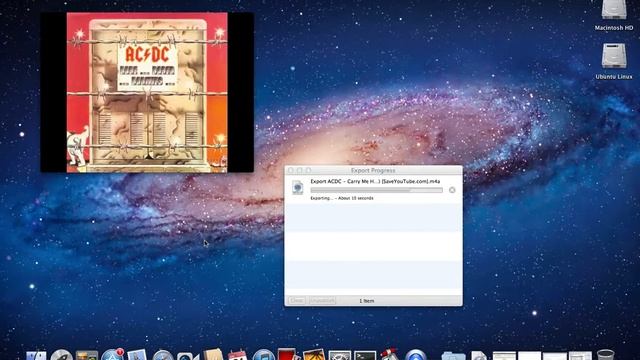Image resolution: width=640 pixels, height=360 pixels.
Task: Open iTunes in the dock
Action: tap(263, 355)
